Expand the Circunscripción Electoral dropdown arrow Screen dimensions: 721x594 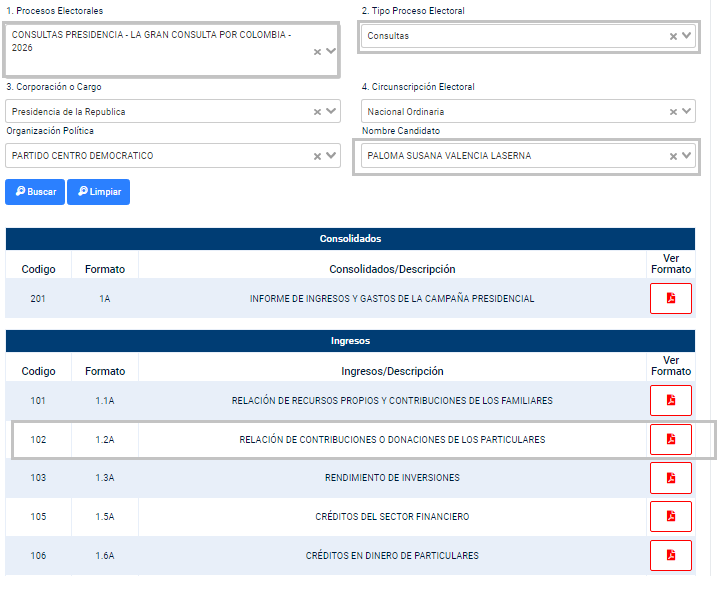[x=687, y=111]
